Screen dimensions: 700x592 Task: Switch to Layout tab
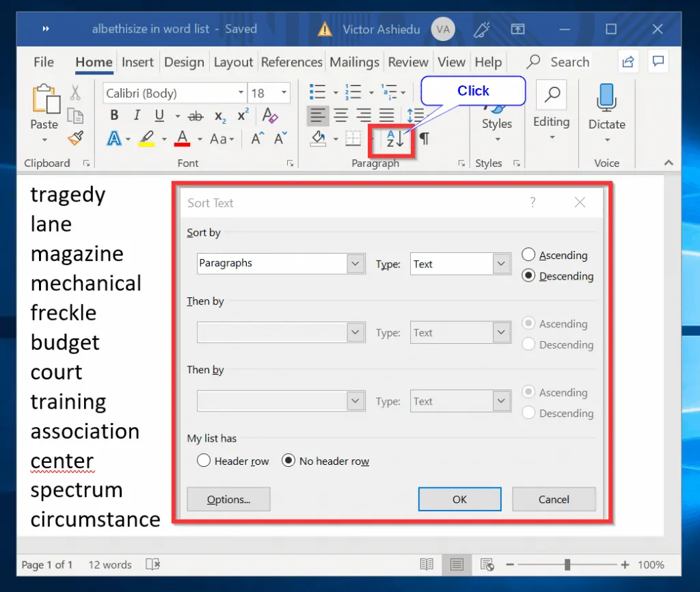tap(233, 62)
